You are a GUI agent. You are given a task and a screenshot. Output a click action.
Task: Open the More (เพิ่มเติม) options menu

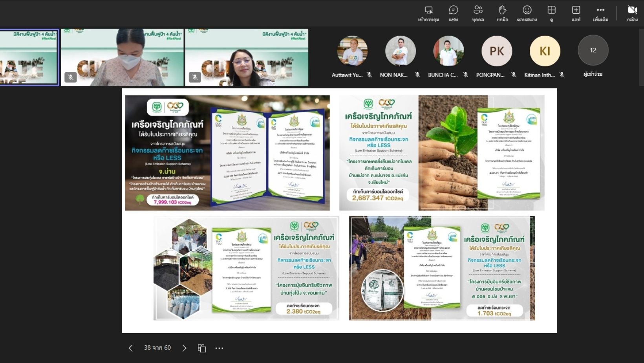(600, 13)
